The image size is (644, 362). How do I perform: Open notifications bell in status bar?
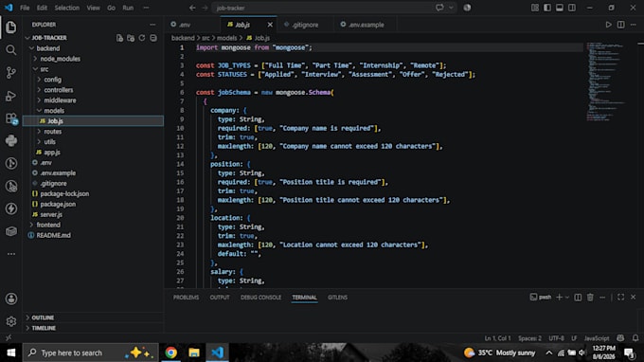coord(635,338)
